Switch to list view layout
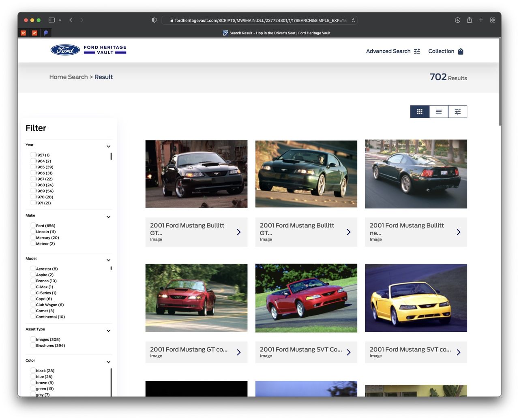The width and height of the screenshot is (519, 420). coord(439,112)
